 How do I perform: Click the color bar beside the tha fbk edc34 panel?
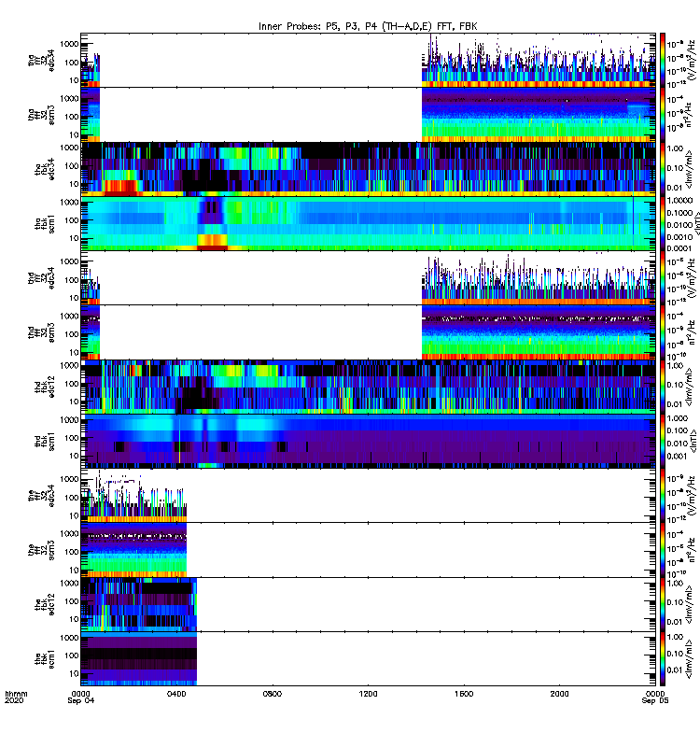coord(663,169)
